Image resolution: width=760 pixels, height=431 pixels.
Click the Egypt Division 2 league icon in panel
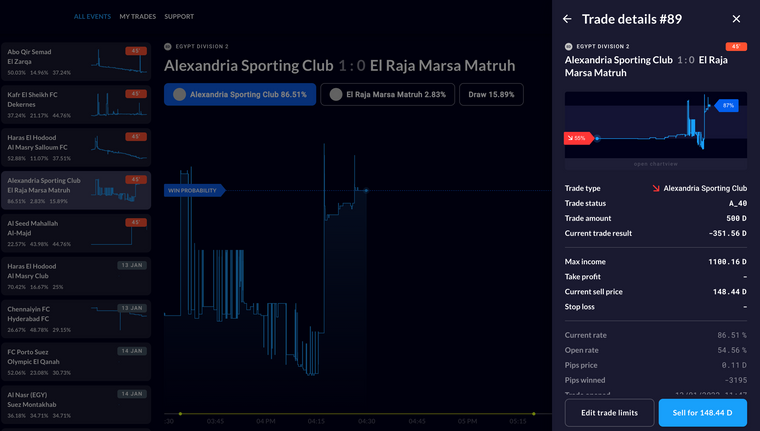569,46
